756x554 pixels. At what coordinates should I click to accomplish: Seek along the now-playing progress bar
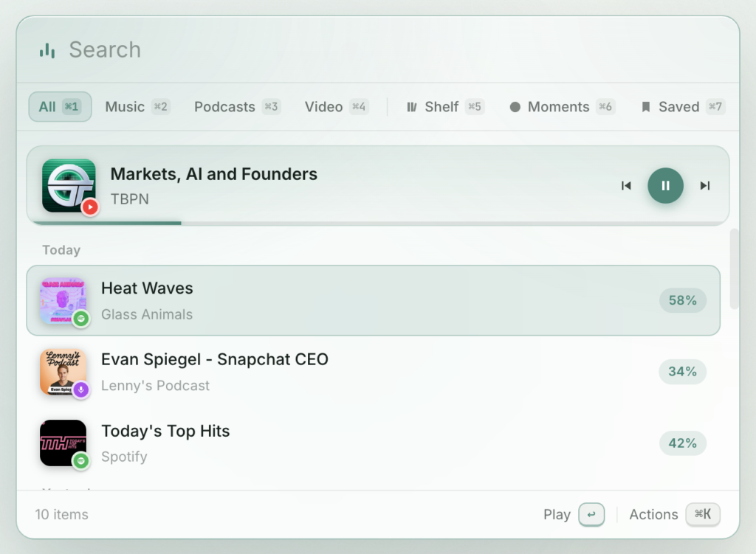[x=378, y=223]
